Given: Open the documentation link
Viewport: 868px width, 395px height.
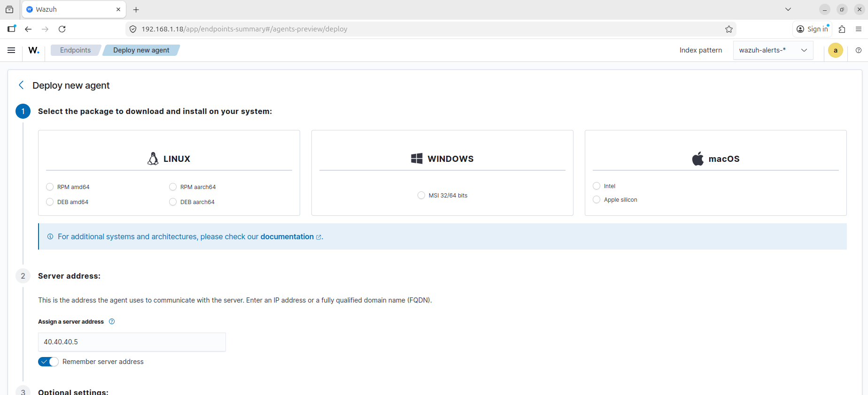Looking at the screenshot, I should point(287,236).
